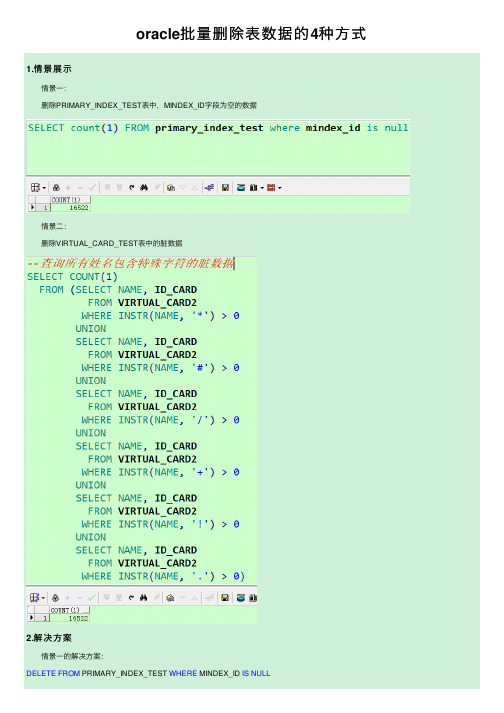Click green post-changes checkmark under primary_index_test query
The width and height of the screenshot is (504, 713).
[x=92, y=187]
